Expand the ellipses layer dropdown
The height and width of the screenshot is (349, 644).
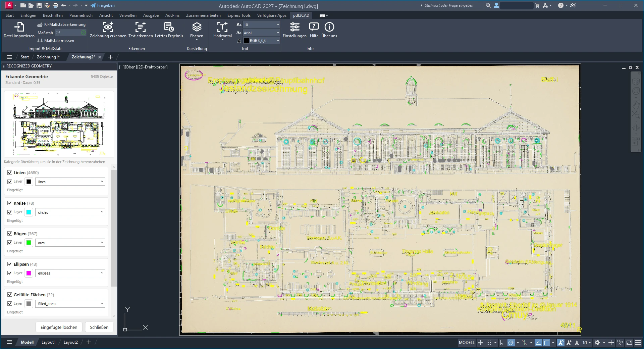click(70, 273)
